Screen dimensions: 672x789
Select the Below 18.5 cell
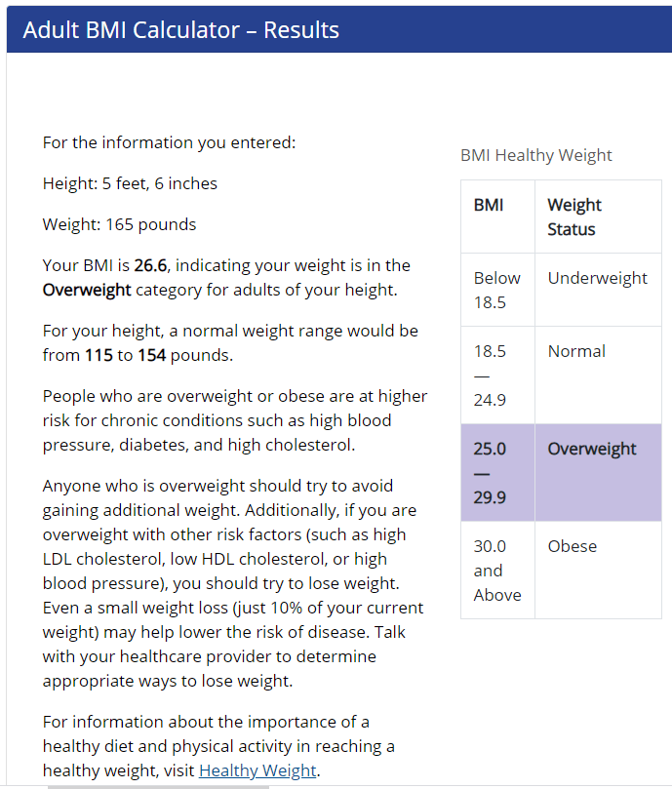click(496, 290)
